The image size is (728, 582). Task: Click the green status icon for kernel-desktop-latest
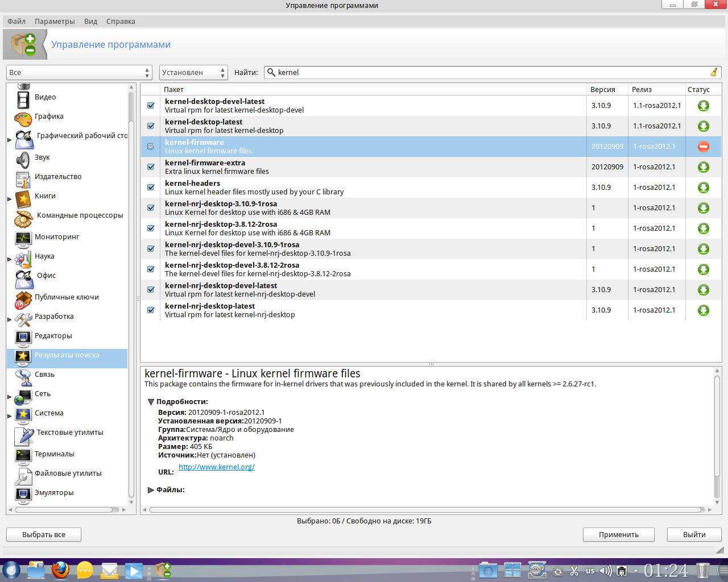click(704, 126)
